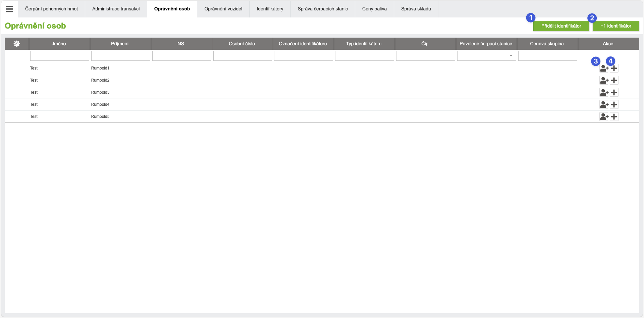The image size is (644, 318).
Task: Focus the Označení identifikátoru filter field
Action: coord(304,56)
